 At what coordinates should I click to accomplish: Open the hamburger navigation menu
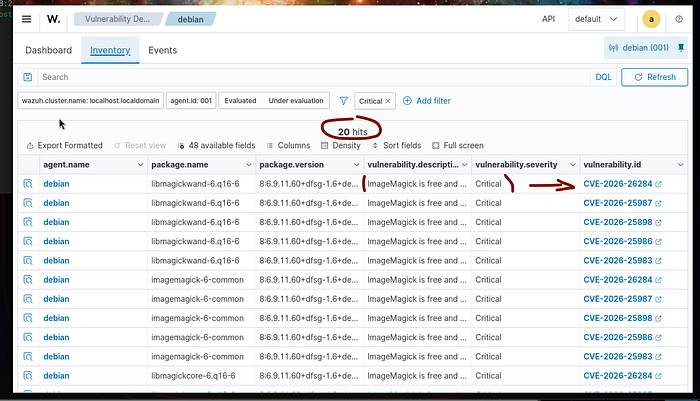click(x=26, y=19)
